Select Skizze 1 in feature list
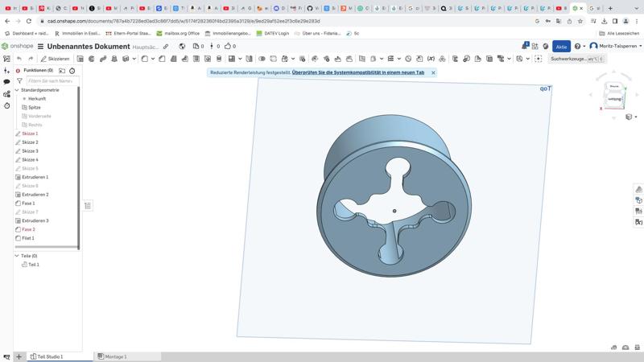 pyautogui.click(x=30, y=134)
